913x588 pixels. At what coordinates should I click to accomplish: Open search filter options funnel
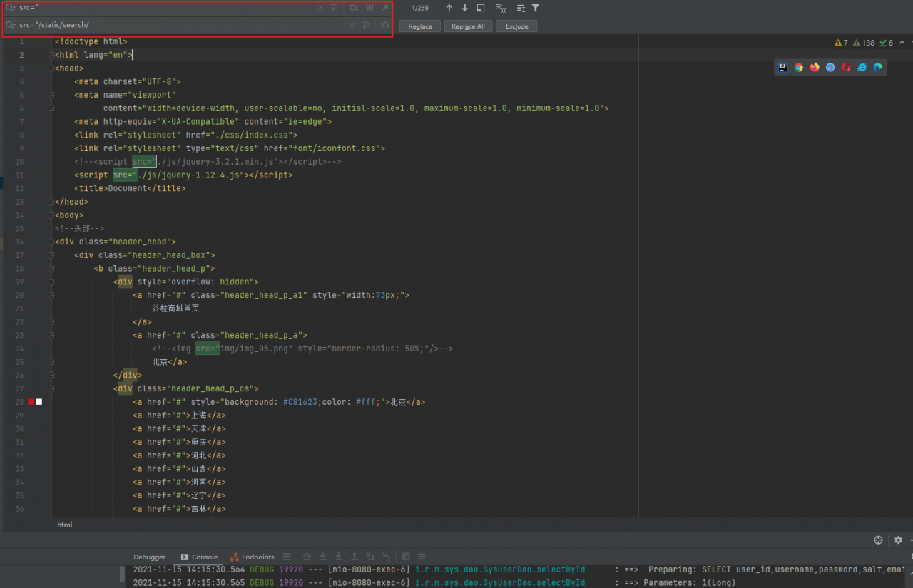point(536,8)
